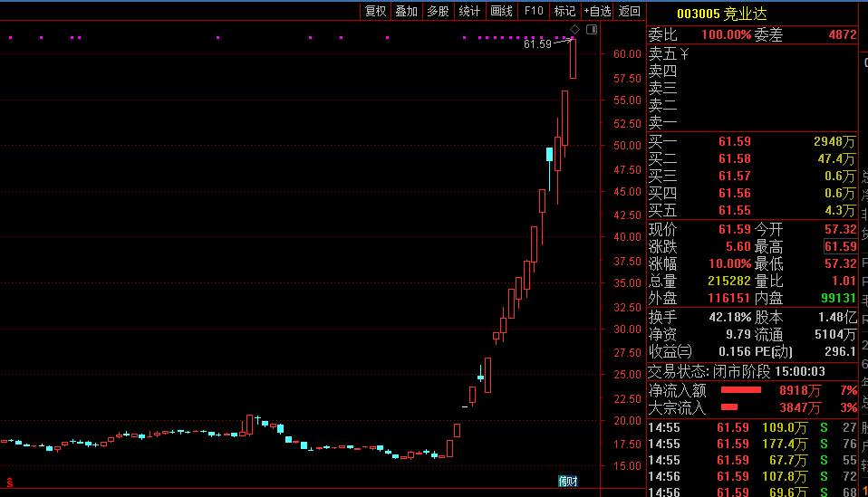Add stock via +自选 button
The height and width of the screenshot is (497, 868).
point(597,11)
